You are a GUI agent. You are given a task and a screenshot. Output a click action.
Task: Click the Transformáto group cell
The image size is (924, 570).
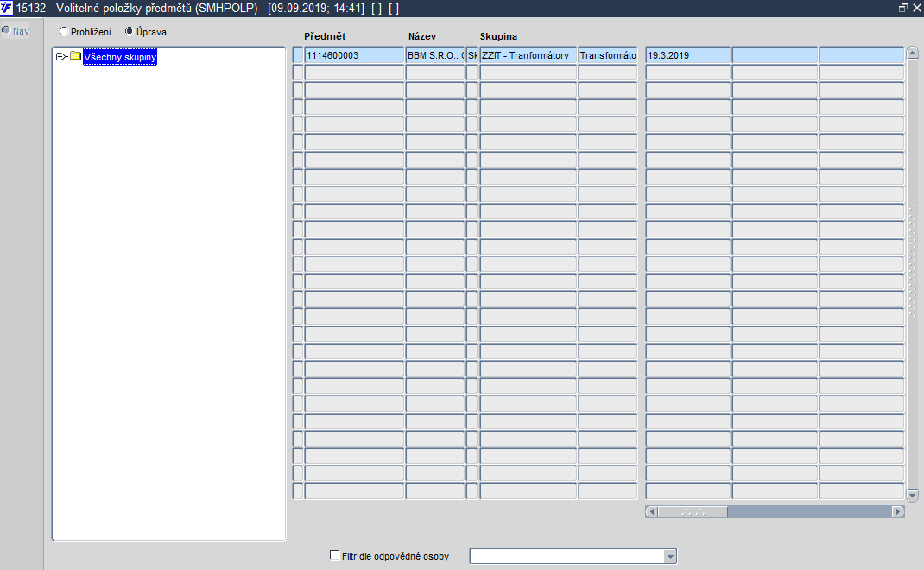(x=608, y=55)
